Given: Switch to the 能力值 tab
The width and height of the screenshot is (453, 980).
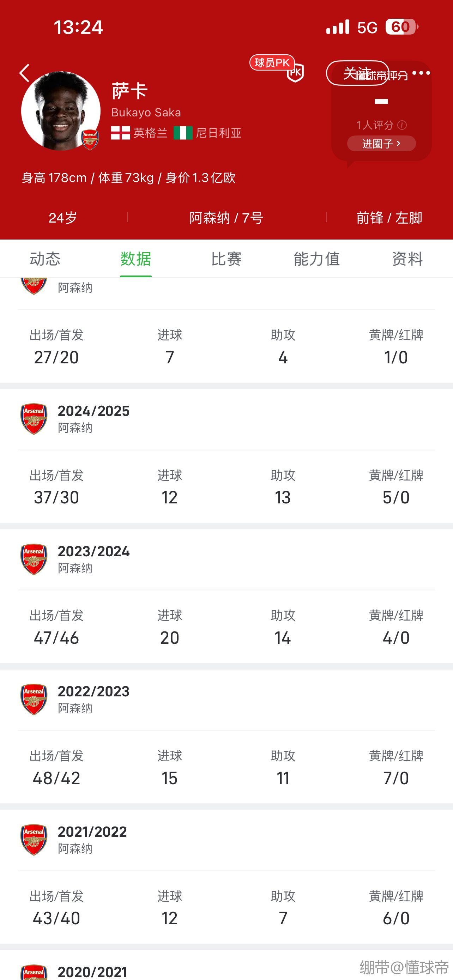Looking at the screenshot, I should pyautogui.click(x=316, y=259).
